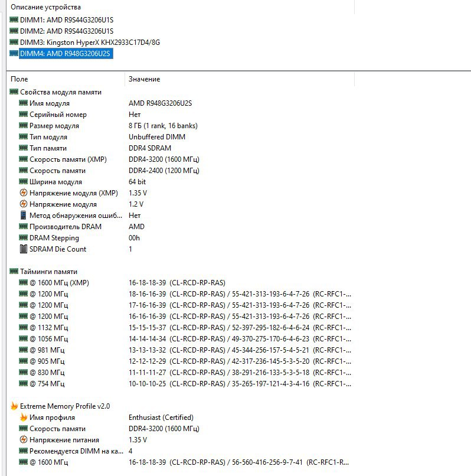Click the memory icon beside DIMM1
The width and height of the screenshot is (471, 476).
click(x=14, y=19)
